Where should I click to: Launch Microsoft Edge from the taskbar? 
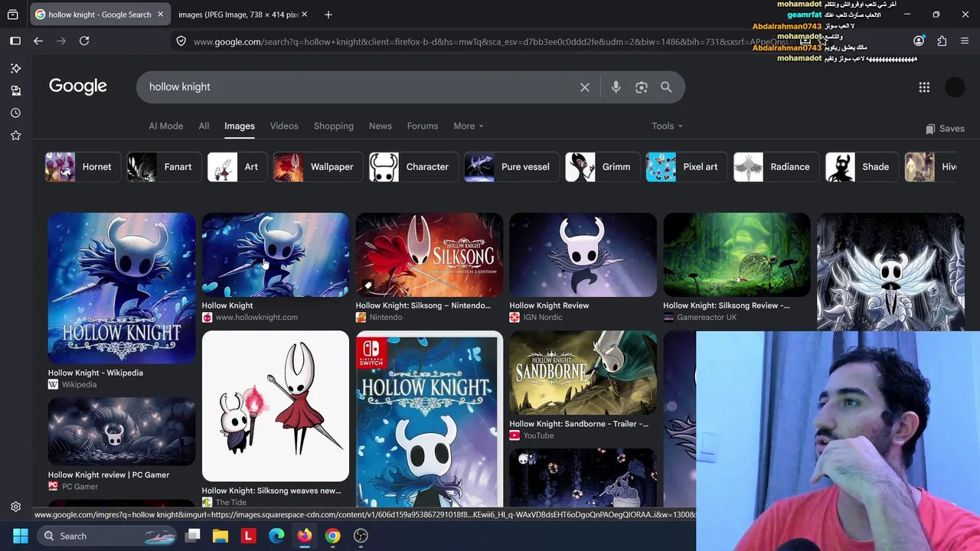pyautogui.click(x=276, y=536)
